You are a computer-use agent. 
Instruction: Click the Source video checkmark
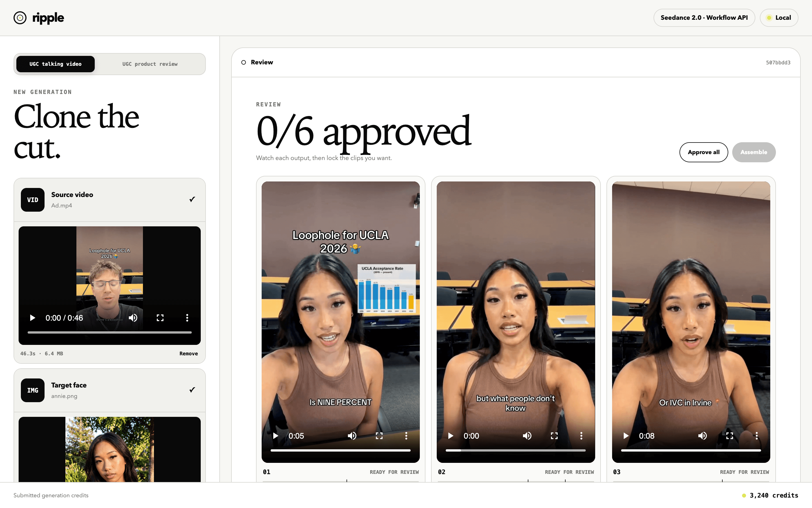pos(192,199)
